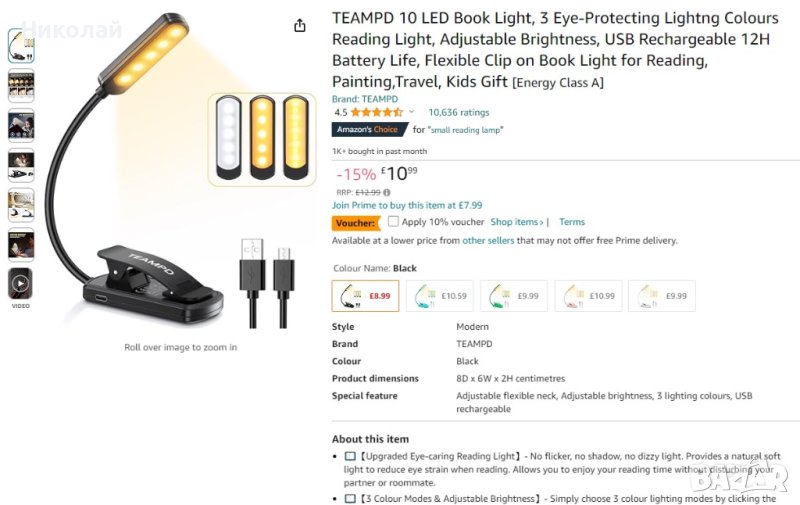Choose the £10.99 colour variant
This screenshot has height=505, width=800.
pyautogui.click(x=588, y=296)
